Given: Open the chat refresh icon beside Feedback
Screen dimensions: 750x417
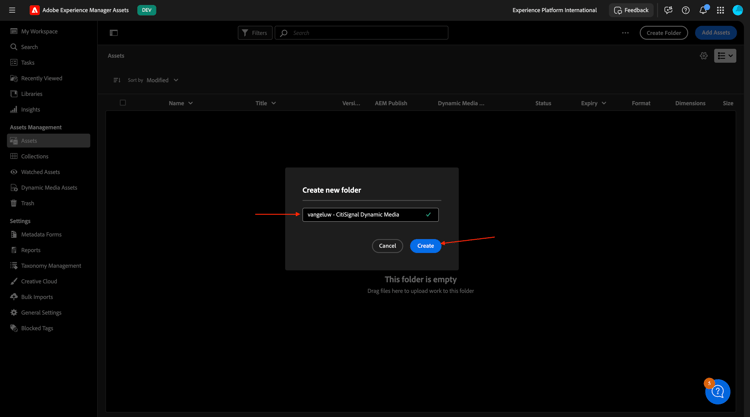Looking at the screenshot, I should click(x=668, y=10).
